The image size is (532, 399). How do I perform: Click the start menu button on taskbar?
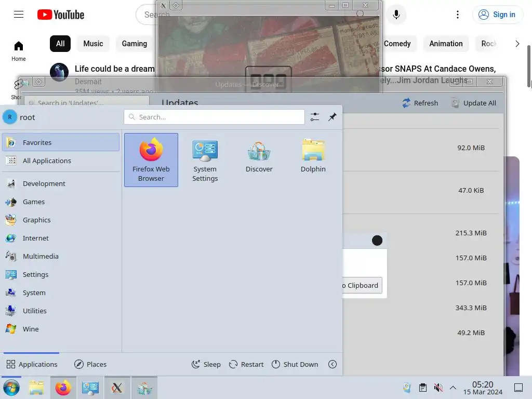coord(11,388)
